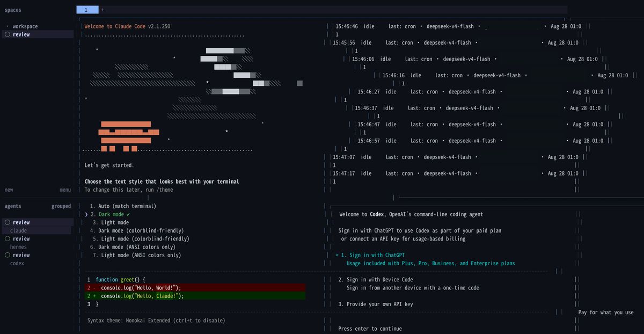This screenshot has width=644, height=334.
Task: Choose 5. Light mode (colorblind-friendly)
Action: tap(141, 239)
